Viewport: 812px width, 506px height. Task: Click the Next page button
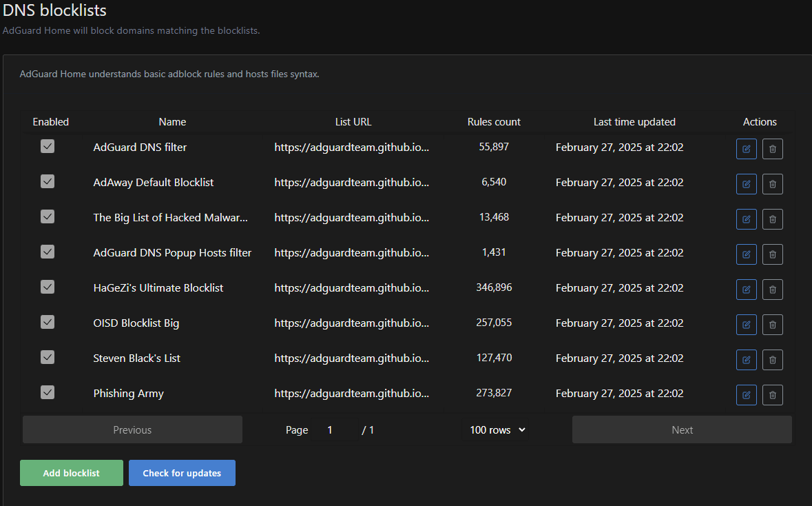681,429
